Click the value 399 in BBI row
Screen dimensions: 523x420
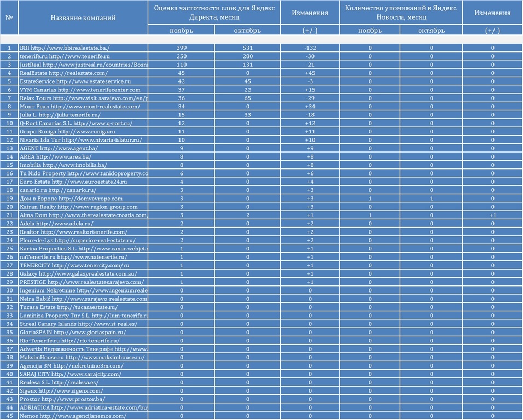pos(182,48)
